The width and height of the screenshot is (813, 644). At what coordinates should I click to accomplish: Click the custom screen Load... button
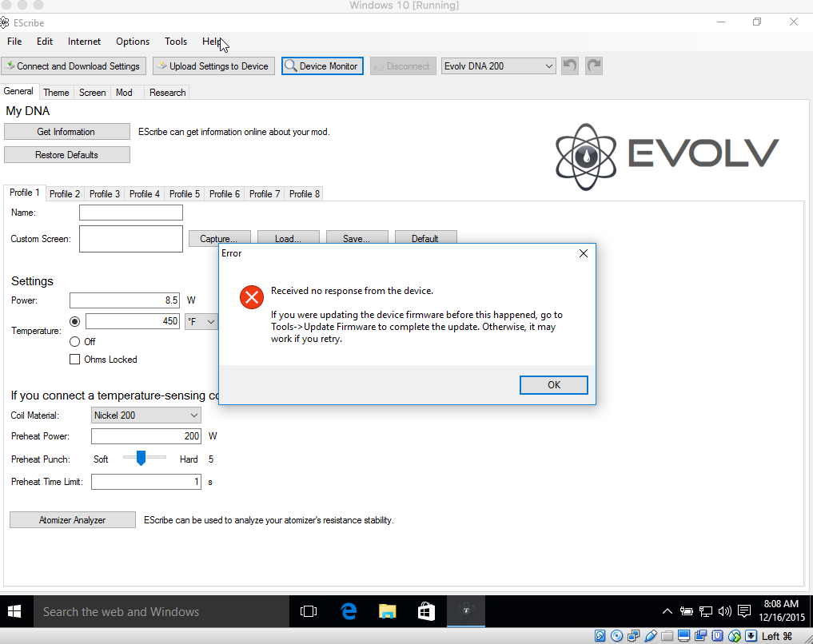[x=289, y=238]
